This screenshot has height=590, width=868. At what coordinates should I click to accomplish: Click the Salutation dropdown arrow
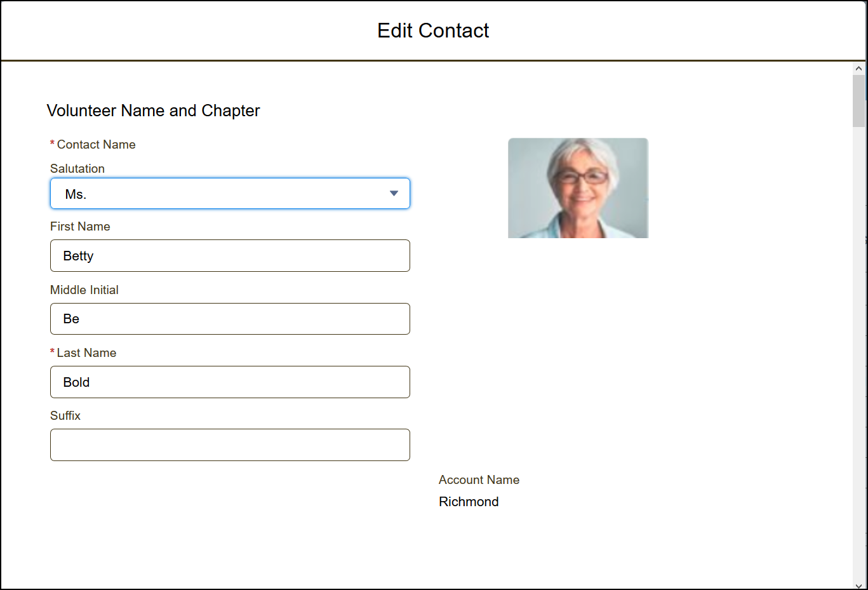point(394,194)
